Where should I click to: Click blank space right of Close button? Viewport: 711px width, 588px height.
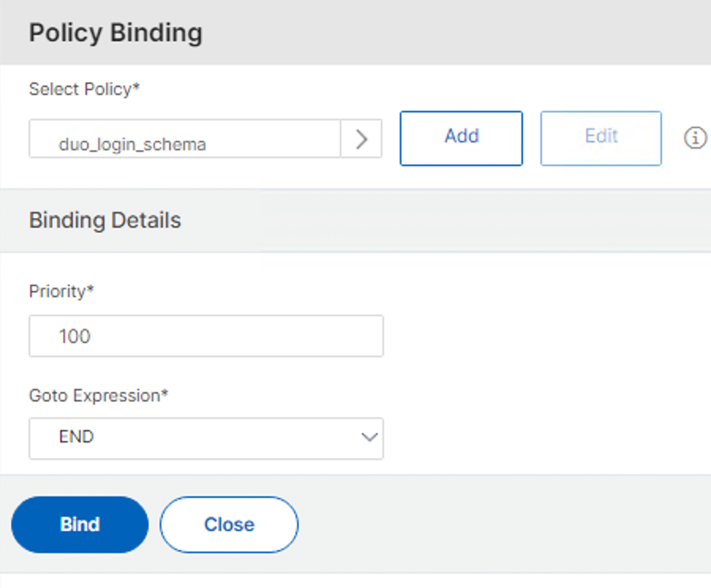(x=506, y=525)
